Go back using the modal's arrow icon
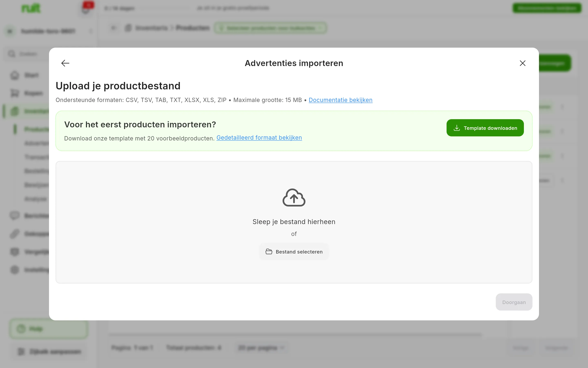 (x=65, y=63)
